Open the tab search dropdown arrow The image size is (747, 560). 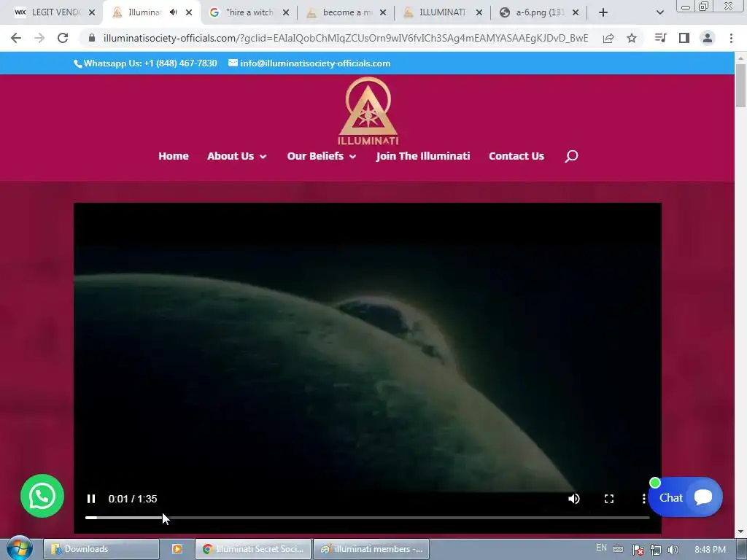click(x=659, y=12)
